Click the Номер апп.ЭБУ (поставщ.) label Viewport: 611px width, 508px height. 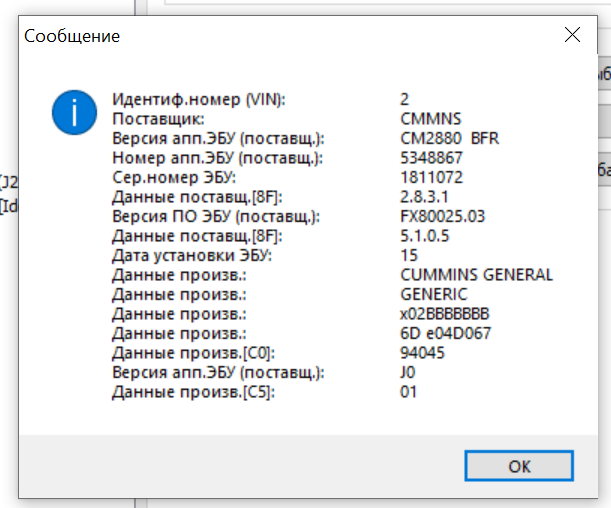217,157
